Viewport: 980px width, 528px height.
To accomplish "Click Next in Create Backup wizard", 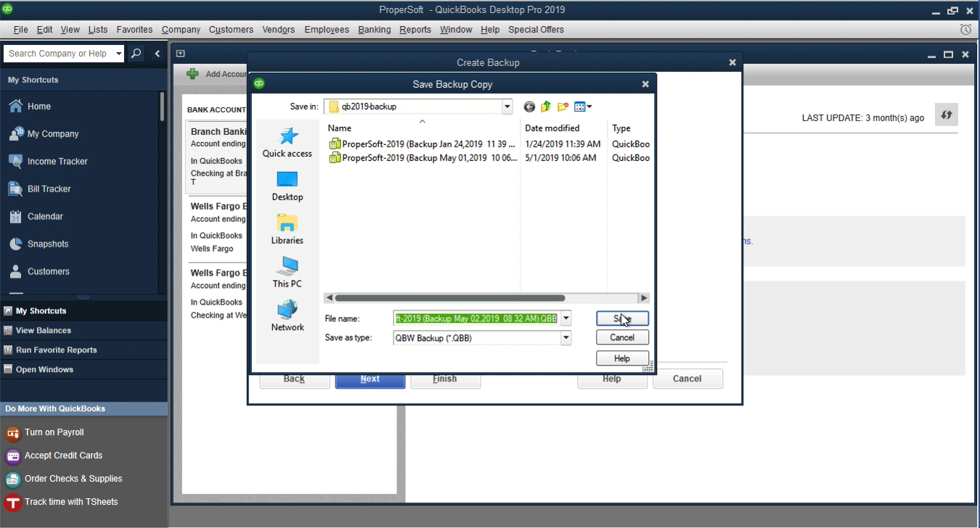I will pyautogui.click(x=370, y=379).
